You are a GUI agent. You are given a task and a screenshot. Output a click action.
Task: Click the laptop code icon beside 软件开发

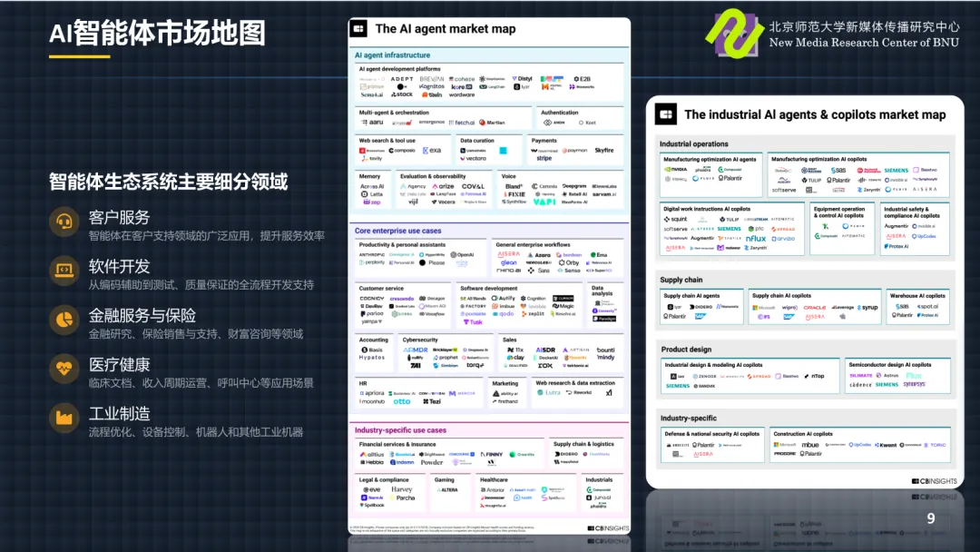coord(64,271)
